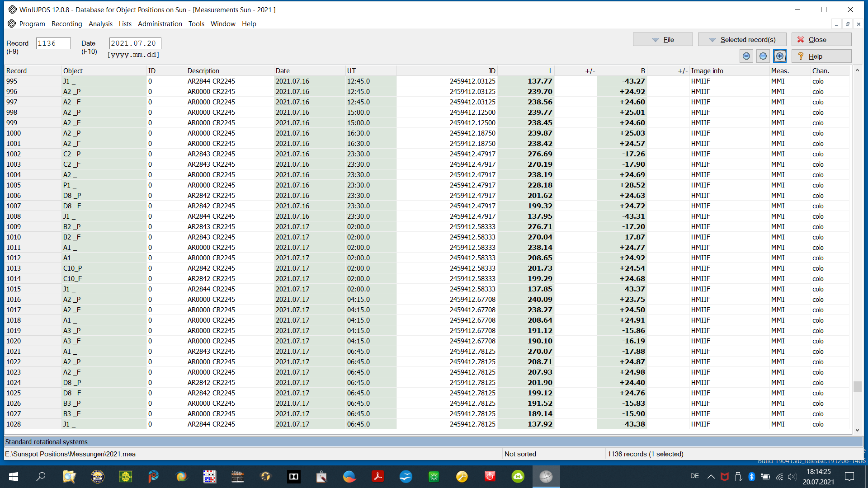This screenshot has height=488, width=868.
Task: Open the Analysis menu
Action: click(100, 24)
